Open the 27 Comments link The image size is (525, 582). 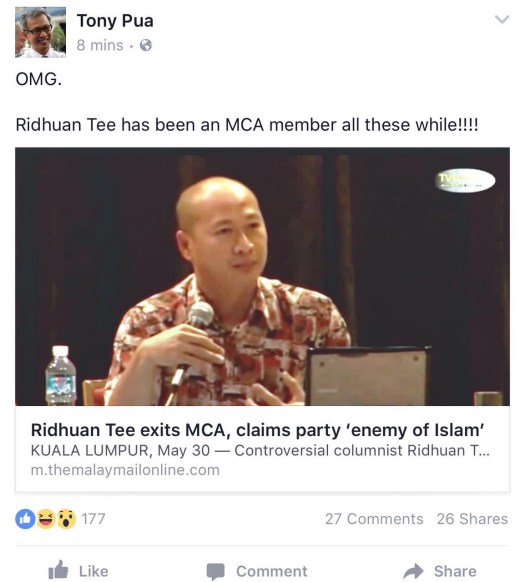click(x=374, y=519)
